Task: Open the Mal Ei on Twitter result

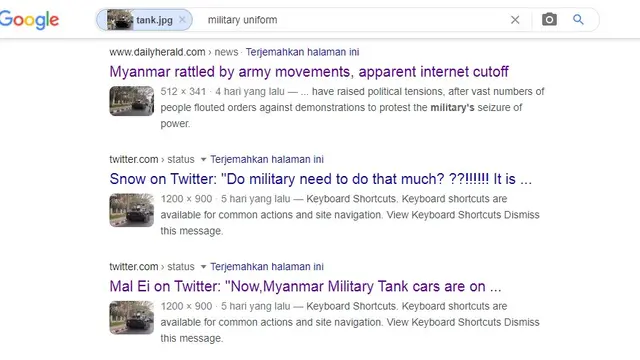Action: point(305,287)
